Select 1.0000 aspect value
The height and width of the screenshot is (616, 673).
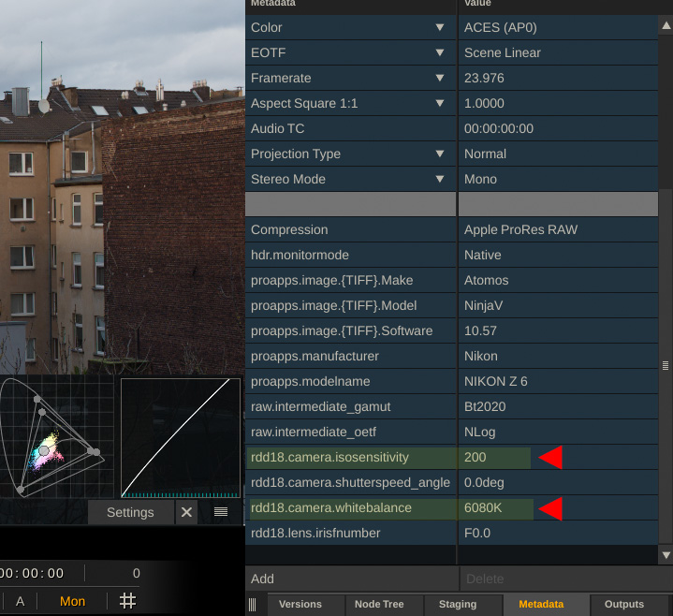(x=558, y=103)
